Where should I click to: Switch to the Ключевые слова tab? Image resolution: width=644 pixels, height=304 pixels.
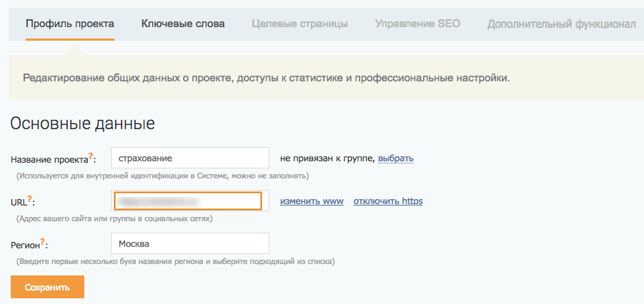point(183,24)
